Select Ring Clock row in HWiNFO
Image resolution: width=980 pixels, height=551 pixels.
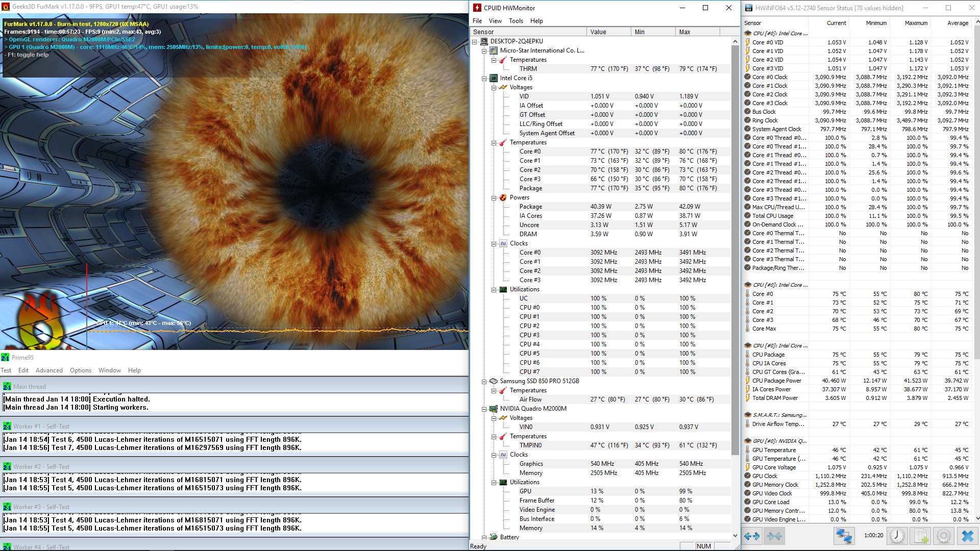857,120
